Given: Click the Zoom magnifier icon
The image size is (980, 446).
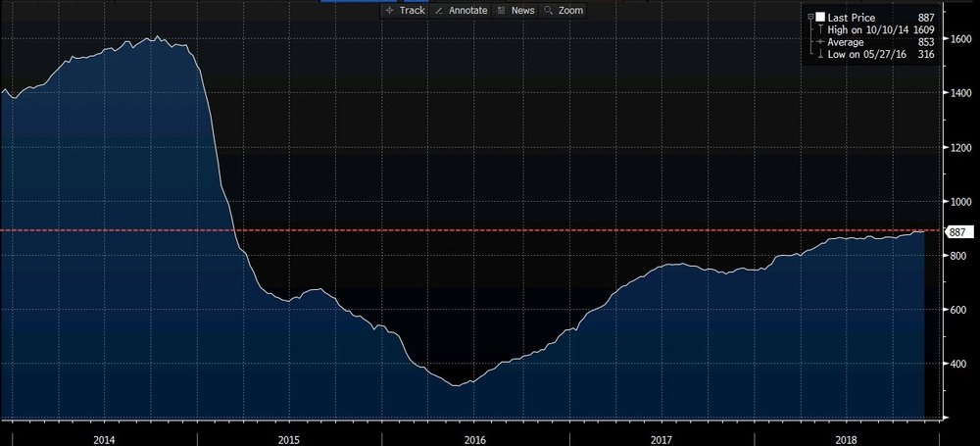Looking at the screenshot, I should click(x=548, y=10).
